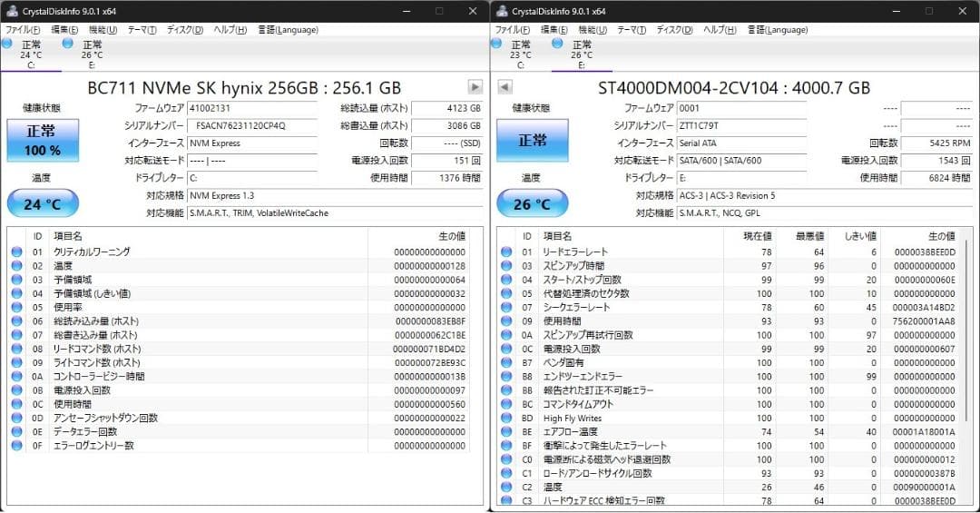Open ヘルプ menu in right window

720,29
